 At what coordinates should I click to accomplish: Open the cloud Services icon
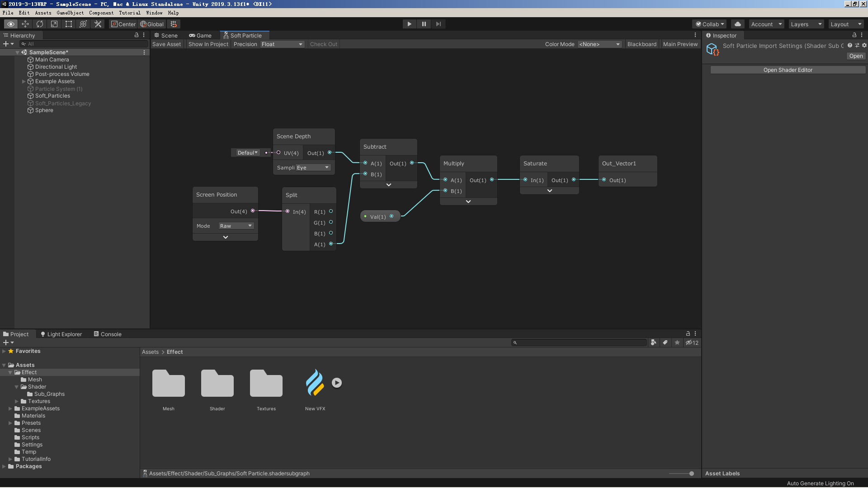[x=738, y=24]
